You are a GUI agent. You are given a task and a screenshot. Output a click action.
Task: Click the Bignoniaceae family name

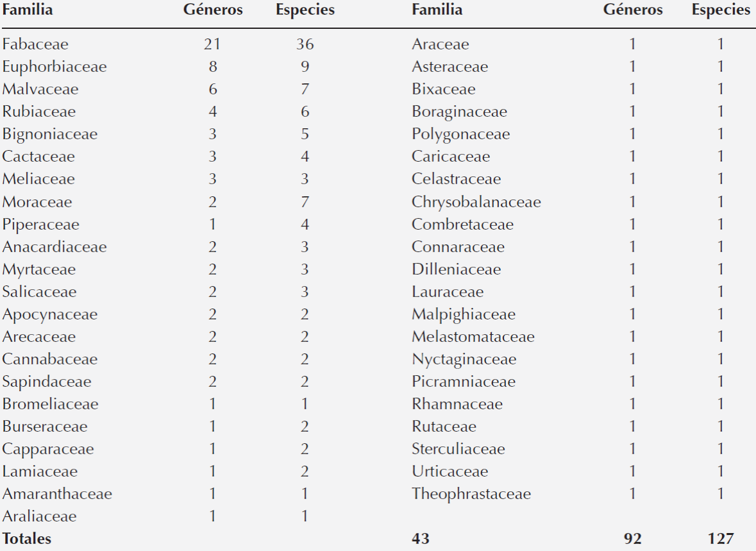click(x=50, y=134)
